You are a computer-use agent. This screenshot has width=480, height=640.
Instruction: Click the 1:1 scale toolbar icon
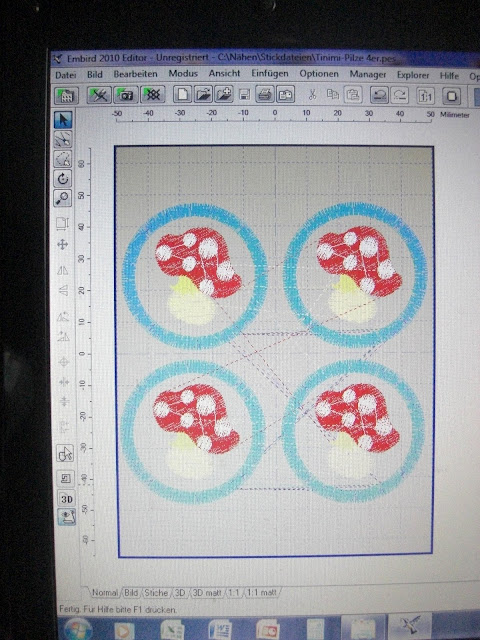tap(425, 96)
